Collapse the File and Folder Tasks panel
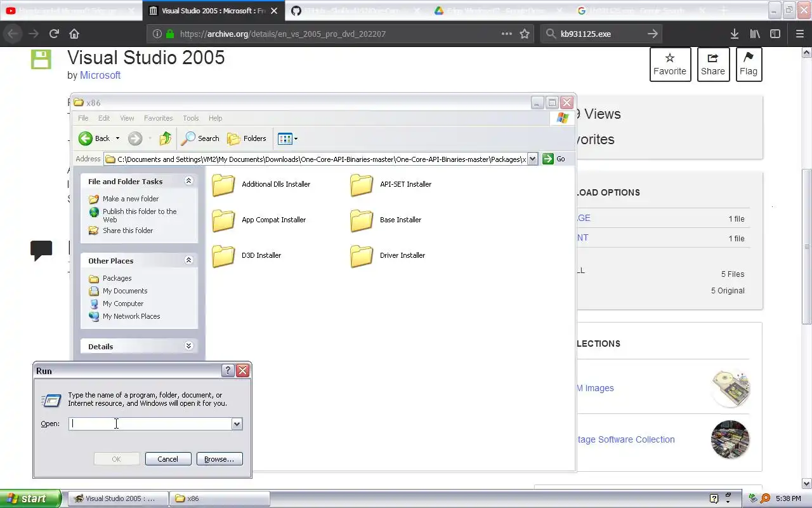Viewport: 812px width, 508px height. coord(188,181)
